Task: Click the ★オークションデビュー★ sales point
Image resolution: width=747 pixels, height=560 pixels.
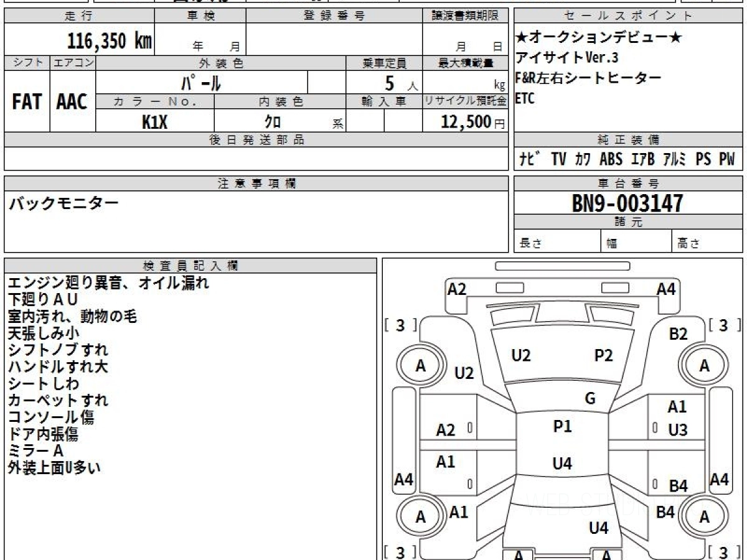Action: (x=599, y=37)
